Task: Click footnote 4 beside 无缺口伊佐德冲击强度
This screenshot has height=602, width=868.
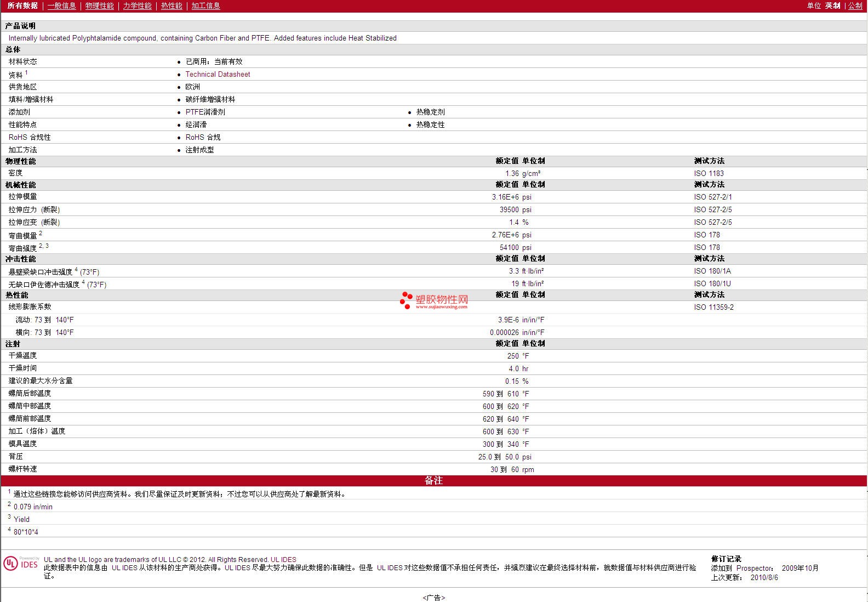Action: click(x=83, y=282)
